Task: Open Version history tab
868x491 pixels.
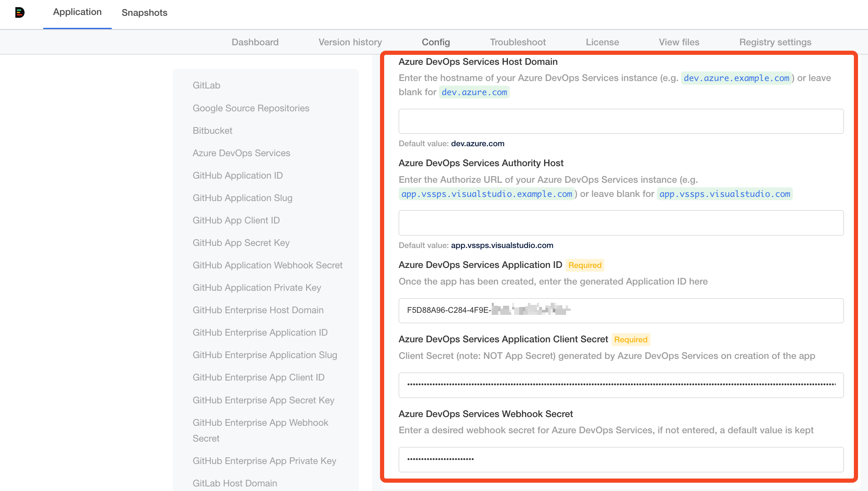Action: pyautogui.click(x=350, y=42)
